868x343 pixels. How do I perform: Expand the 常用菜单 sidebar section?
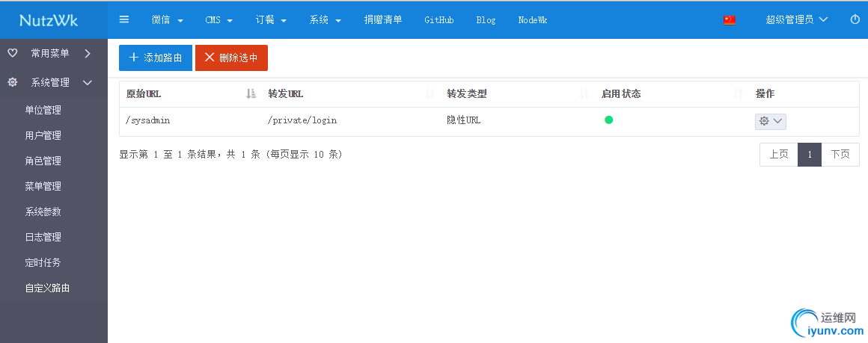click(x=54, y=53)
